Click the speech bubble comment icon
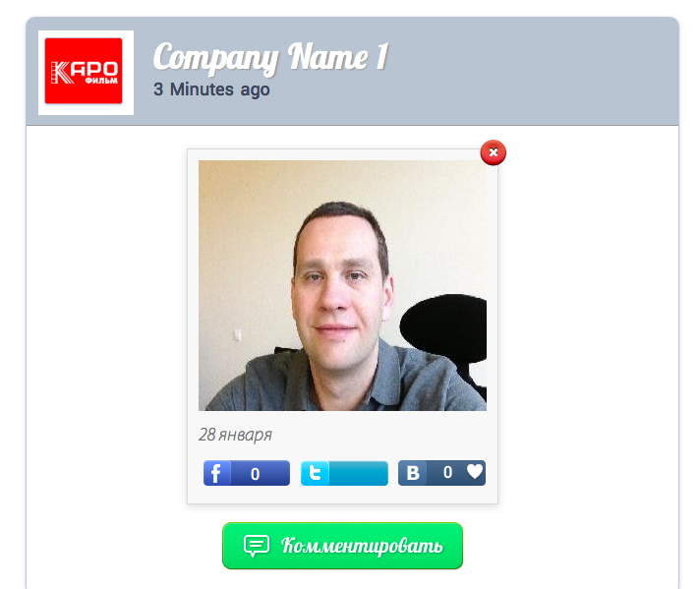Viewport: 700px width, 589px height. click(257, 546)
